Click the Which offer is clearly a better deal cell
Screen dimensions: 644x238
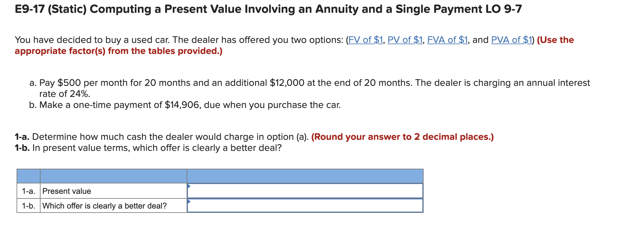104,206
